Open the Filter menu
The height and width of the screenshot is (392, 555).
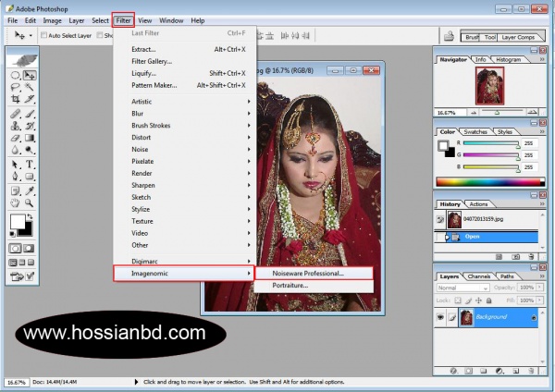123,20
